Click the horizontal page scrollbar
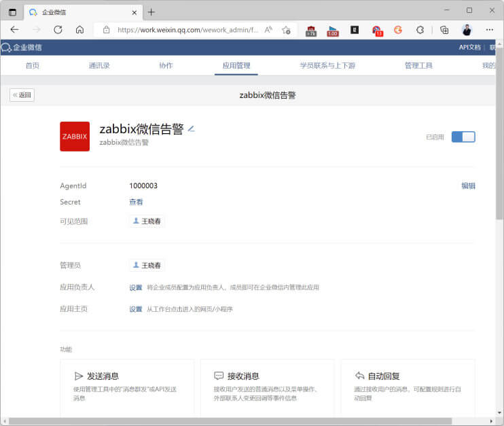This screenshot has width=504, height=426. (230, 421)
